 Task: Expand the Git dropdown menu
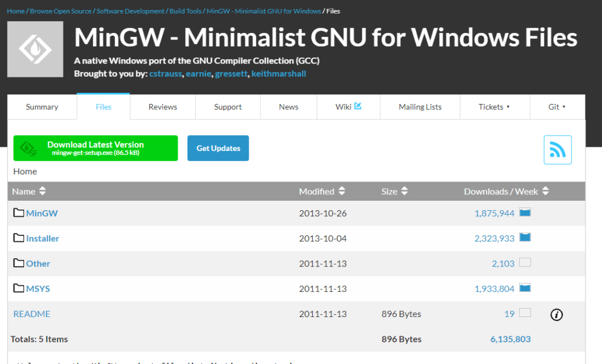(x=557, y=107)
